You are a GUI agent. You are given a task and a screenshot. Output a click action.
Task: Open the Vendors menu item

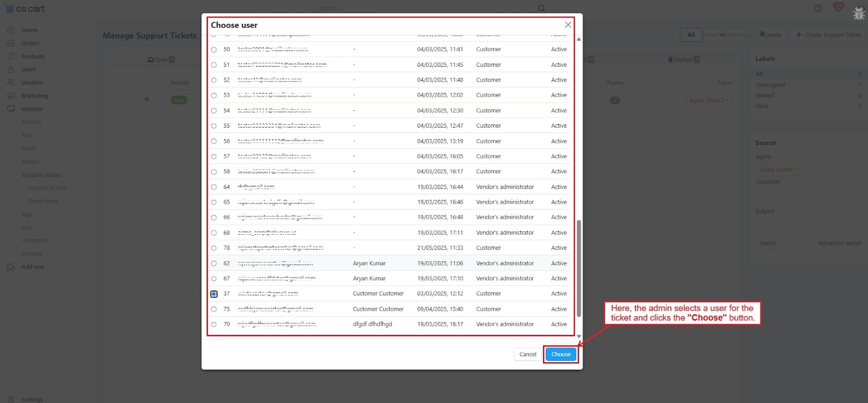(32, 83)
